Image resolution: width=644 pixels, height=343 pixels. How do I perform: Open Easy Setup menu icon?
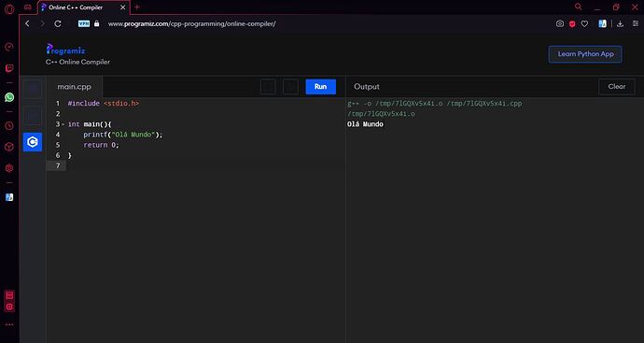point(636,24)
